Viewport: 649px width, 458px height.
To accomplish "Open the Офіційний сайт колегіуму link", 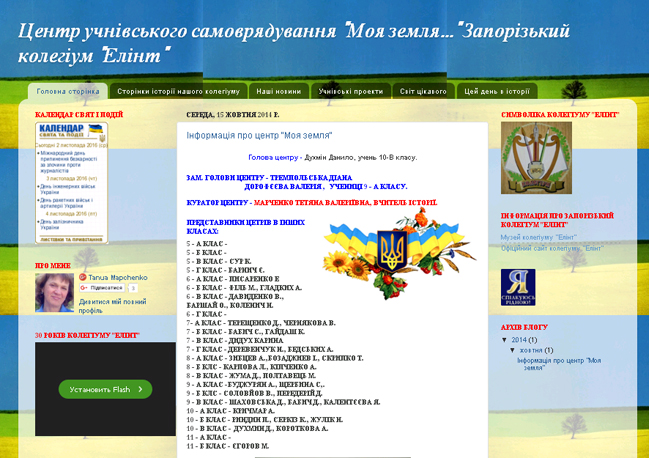I will (x=552, y=248).
